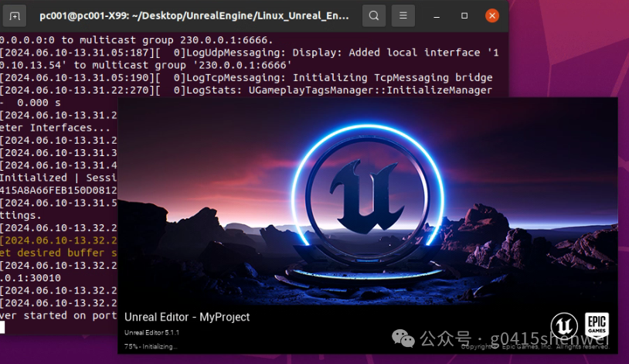Click the UGameplayTagsManager log line
Viewport: 629px width, 364px height.
[246, 90]
